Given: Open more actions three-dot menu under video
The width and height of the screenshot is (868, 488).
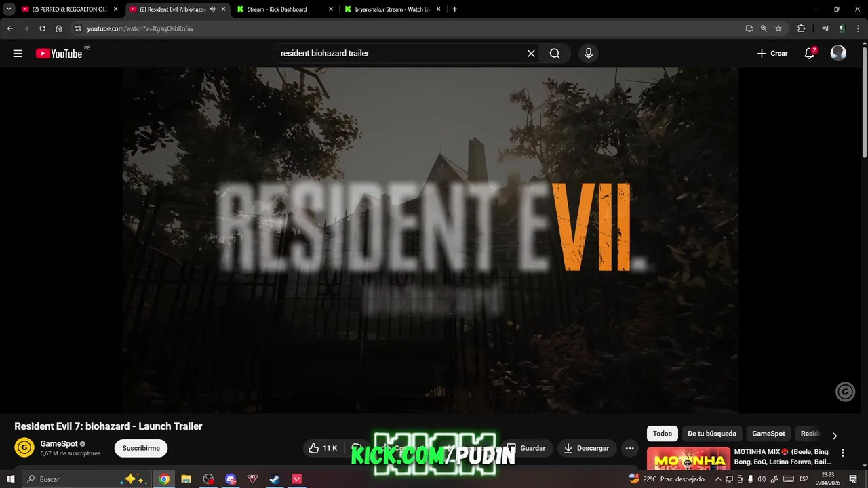Looking at the screenshot, I should click(x=630, y=448).
